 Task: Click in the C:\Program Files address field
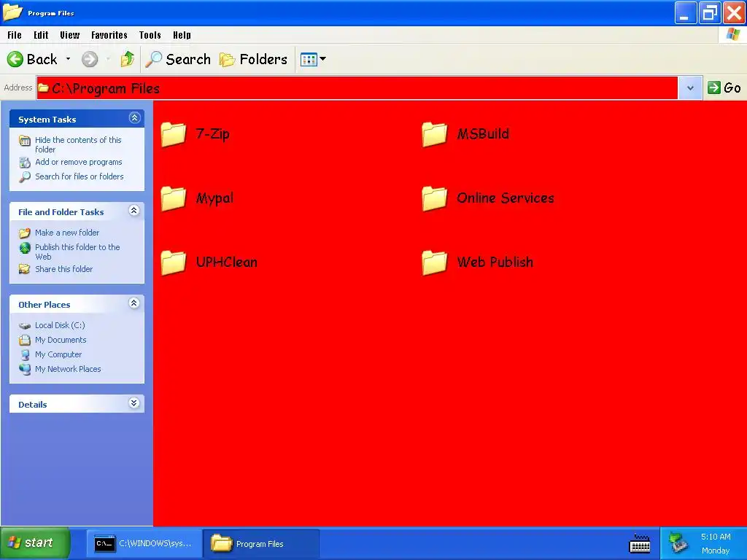(x=357, y=88)
